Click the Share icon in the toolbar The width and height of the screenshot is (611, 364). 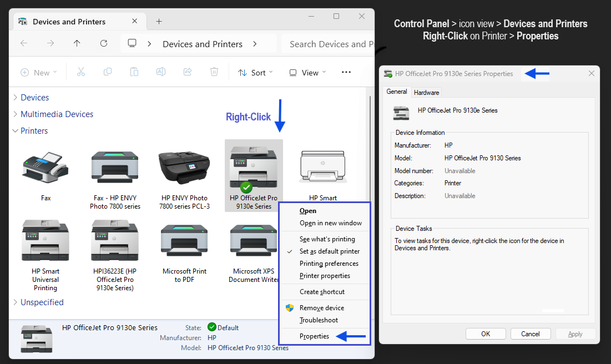pyautogui.click(x=188, y=72)
